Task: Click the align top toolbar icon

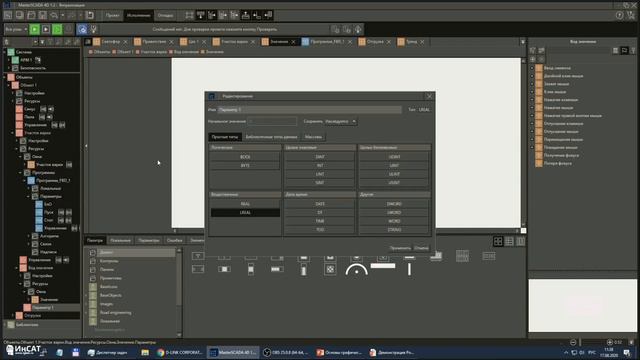Action: pos(200,16)
